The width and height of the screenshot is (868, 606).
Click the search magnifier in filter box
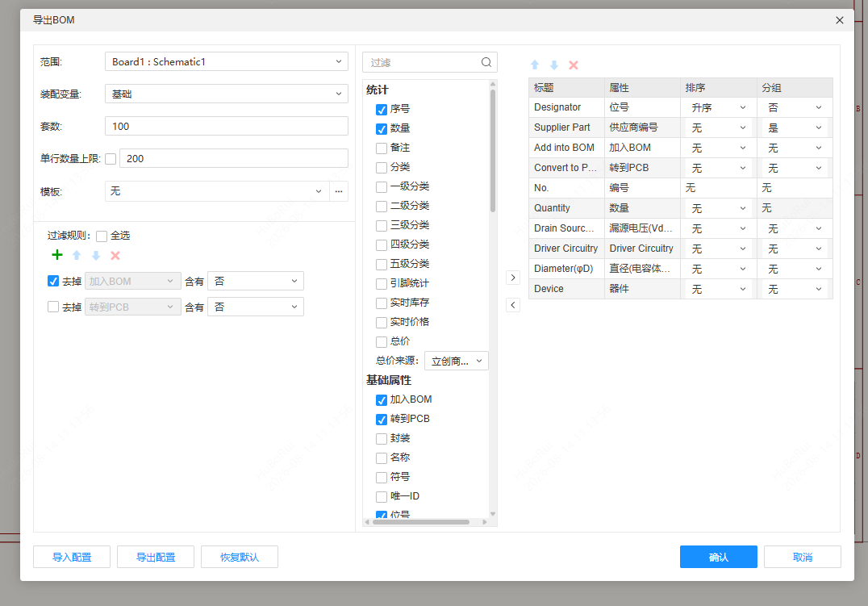pyautogui.click(x=486, y=62)
